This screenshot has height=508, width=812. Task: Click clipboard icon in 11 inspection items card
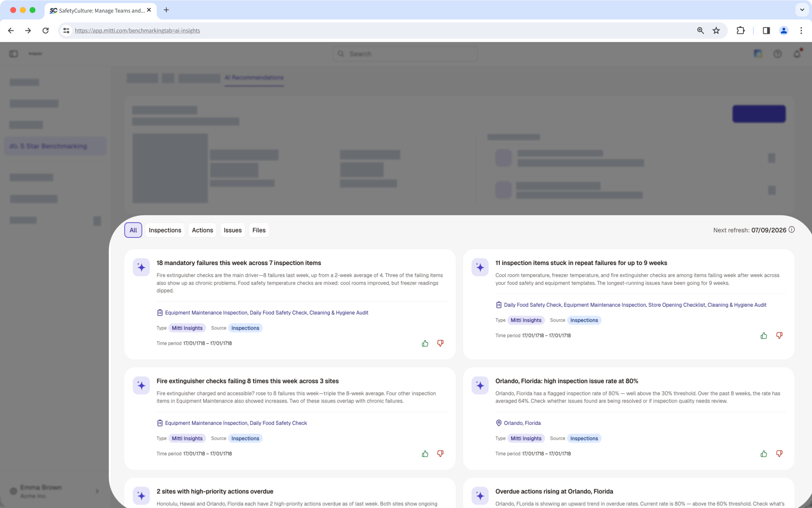coord(498,305)
